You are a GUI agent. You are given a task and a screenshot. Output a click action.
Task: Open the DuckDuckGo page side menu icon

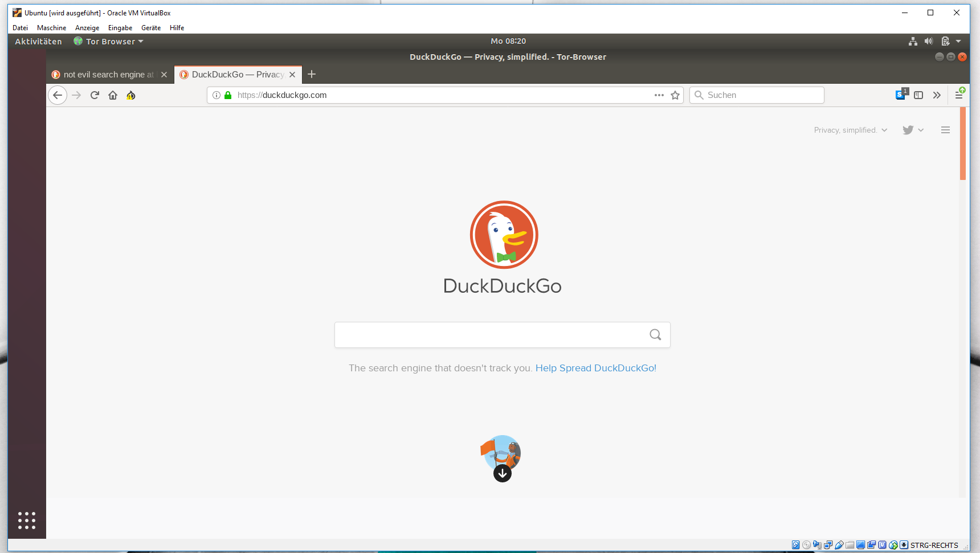coord(945,130)
